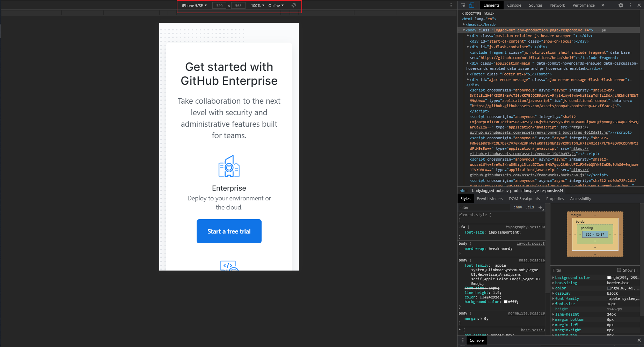Image resolution: width=644 pixels, height=347 pixels.
Task: Expand the js-flash-container div node
Action: click(468, 47)
